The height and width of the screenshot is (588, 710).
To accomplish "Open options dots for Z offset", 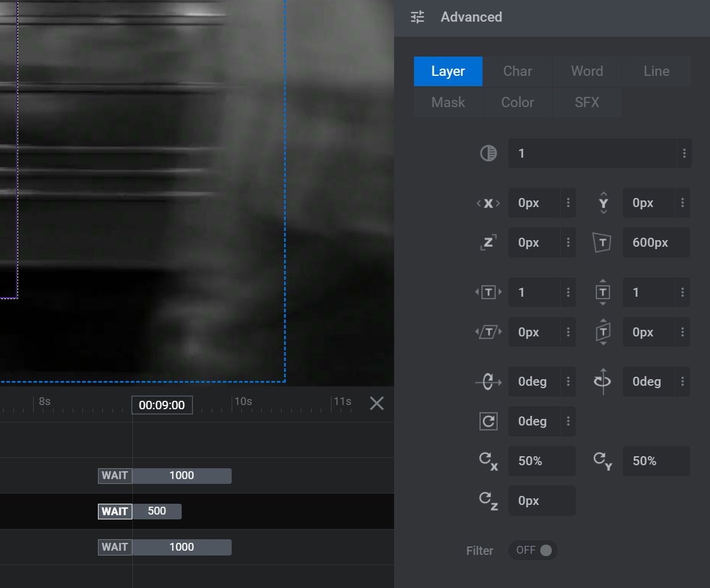I will [568, 243].
